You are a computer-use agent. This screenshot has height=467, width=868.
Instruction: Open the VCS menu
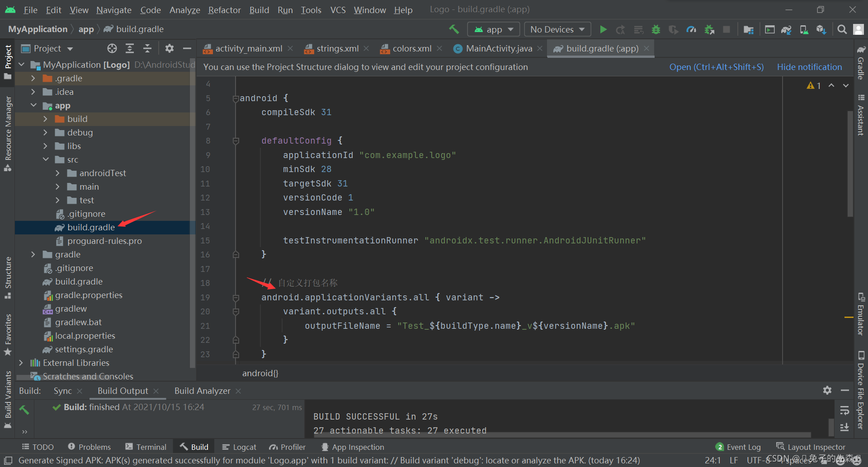[338, 9]
